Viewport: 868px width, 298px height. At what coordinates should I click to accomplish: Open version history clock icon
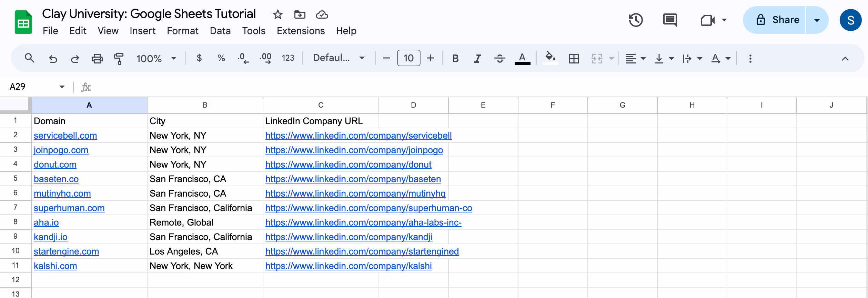pyautogui.click(x=636, y=20)
